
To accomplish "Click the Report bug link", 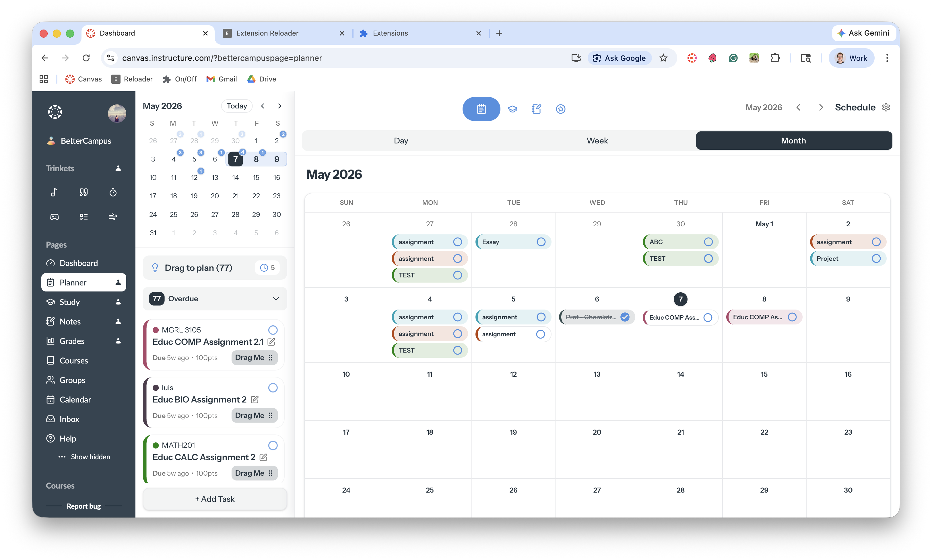I will click(84, 506).
